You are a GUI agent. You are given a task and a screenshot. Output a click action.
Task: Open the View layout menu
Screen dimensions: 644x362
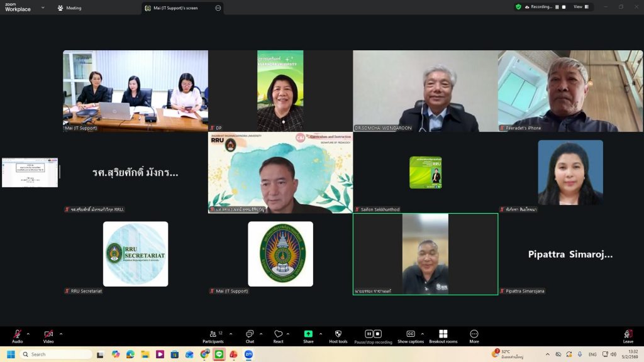pos(581,7)
